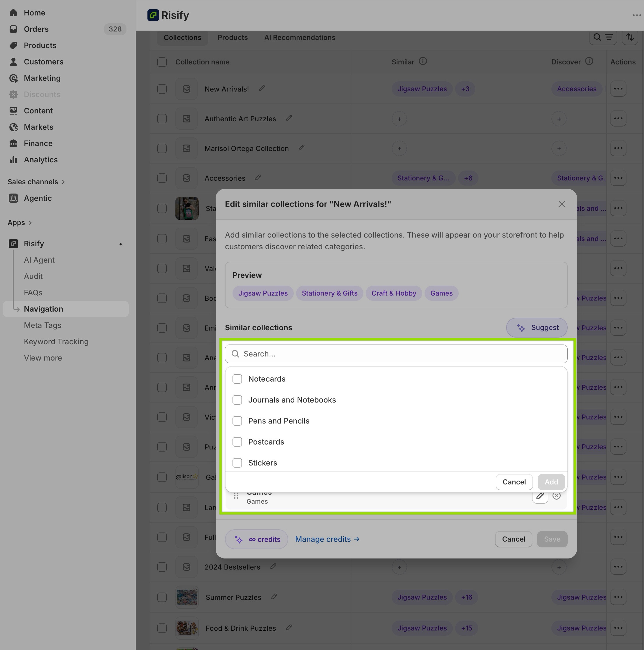Click pencil icon beside Marisol Ortega Collection
The height and width of the screenshot is (650, 644).
(302, 148)
